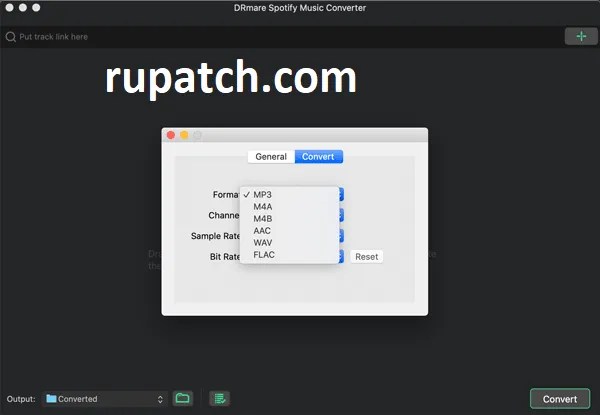The height and width of the screenshot is (415, 600).
Task: Open the Sample Rate dropdown arrow
Action: pos(341,236)
